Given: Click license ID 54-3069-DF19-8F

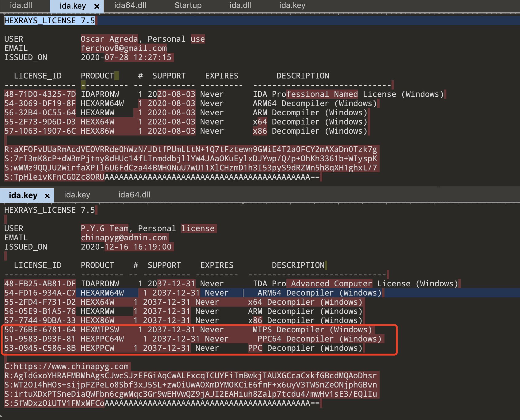Looking at the screenshot, I should tap(40, 103).
